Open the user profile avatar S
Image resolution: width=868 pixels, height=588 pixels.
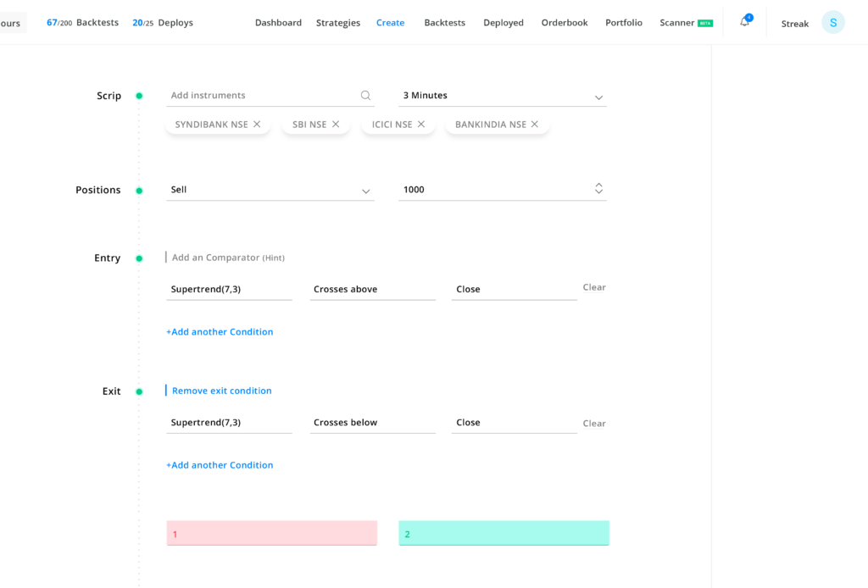point(832,23)
